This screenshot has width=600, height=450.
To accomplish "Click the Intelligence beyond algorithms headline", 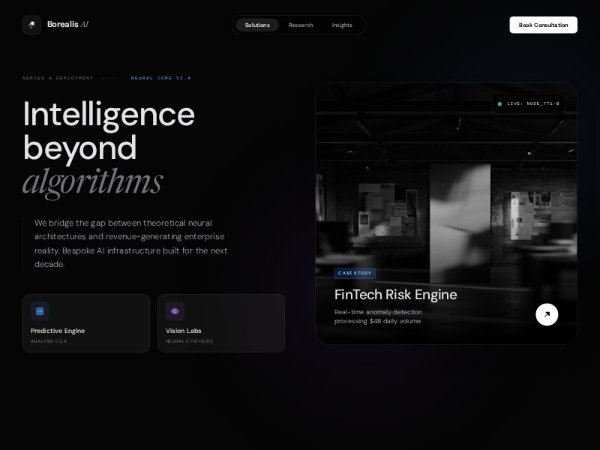I will pos(109,148).
